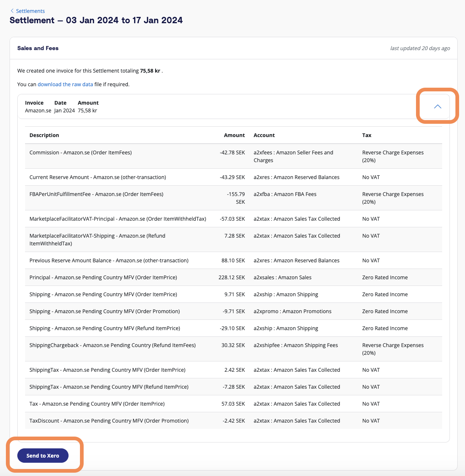The width and height of the screenshot is (465, 476).
Task: Click MarketplaceFacilitatorVAT-Shipping description
Action: (97, 239)
